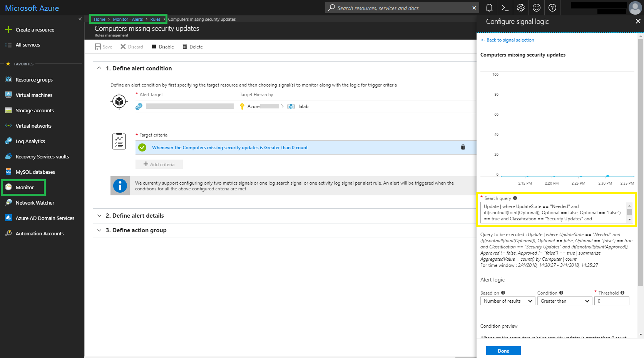
Task: Click the Based on info icon
Action: pos(503,293)
